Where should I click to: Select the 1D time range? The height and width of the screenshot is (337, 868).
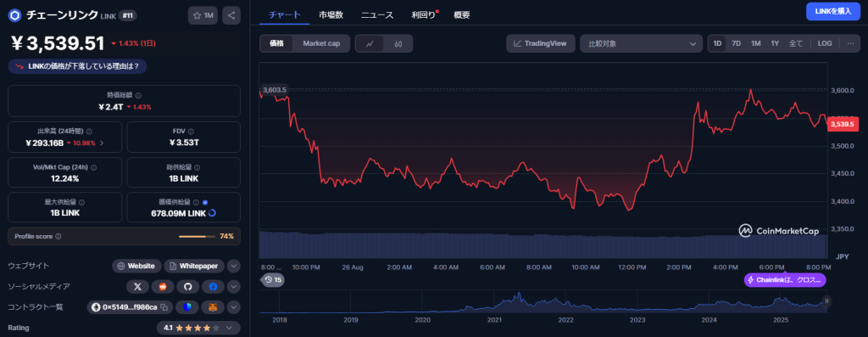(717, 43)
